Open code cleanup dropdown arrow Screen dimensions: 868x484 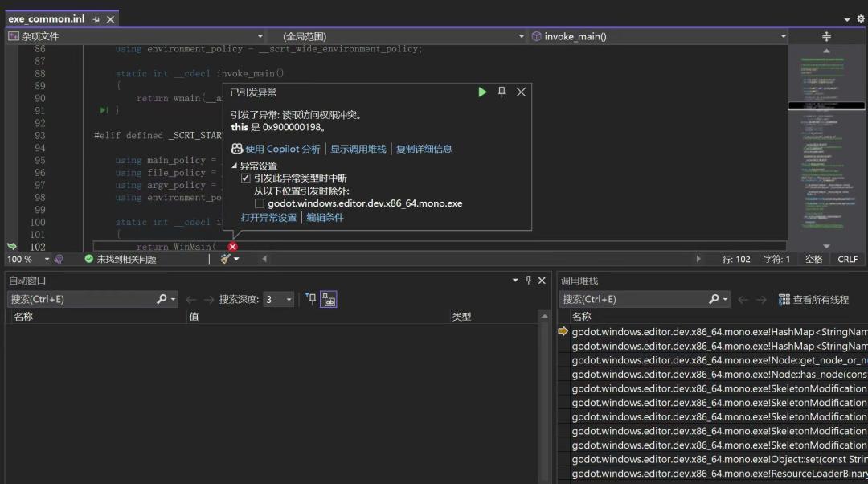[237, 259]
